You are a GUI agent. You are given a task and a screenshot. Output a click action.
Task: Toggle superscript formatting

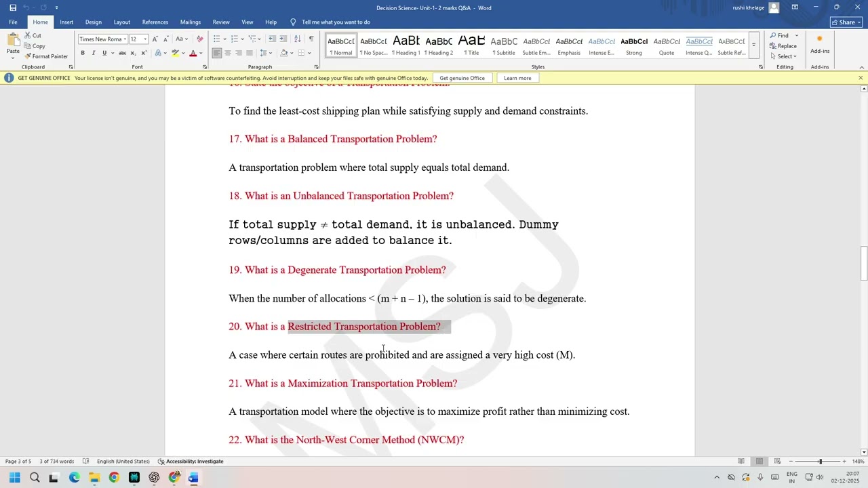144,53
